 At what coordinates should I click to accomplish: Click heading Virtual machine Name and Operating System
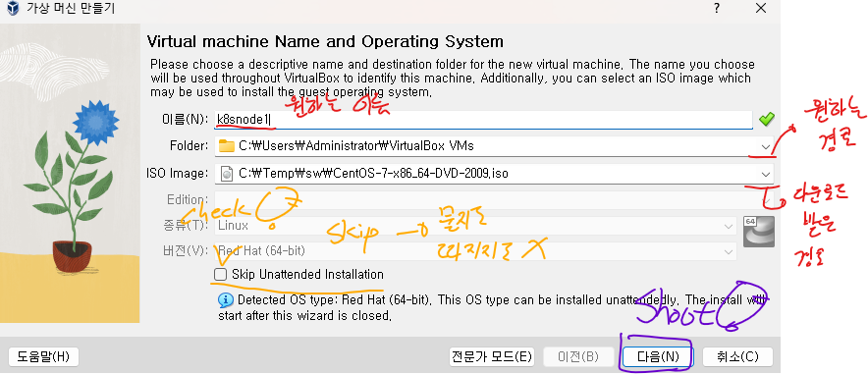[x=325, y=41]
